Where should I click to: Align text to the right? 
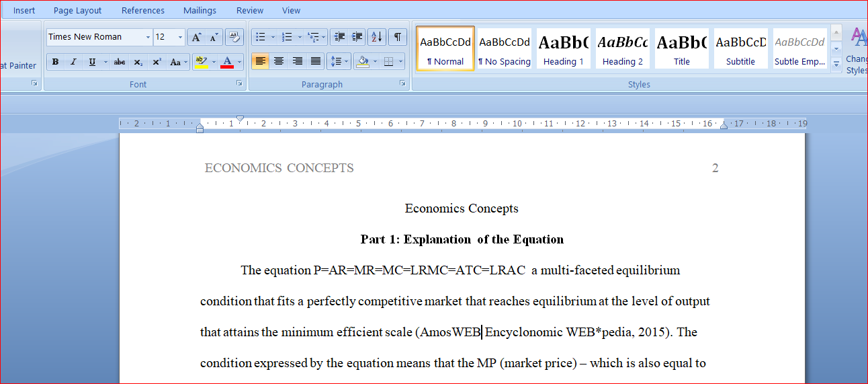click(297, 61)
